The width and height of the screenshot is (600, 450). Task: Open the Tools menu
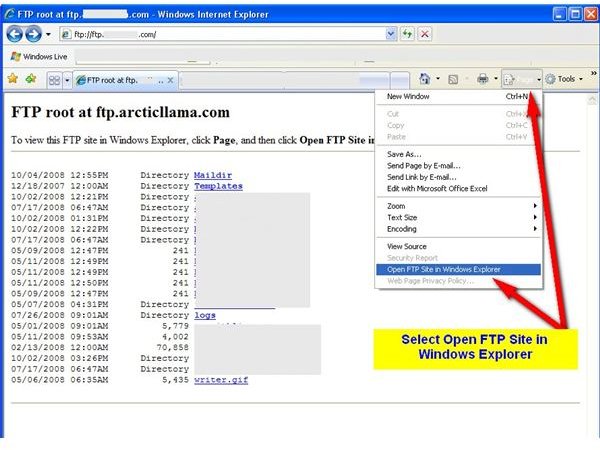click(x=564, y=79)
